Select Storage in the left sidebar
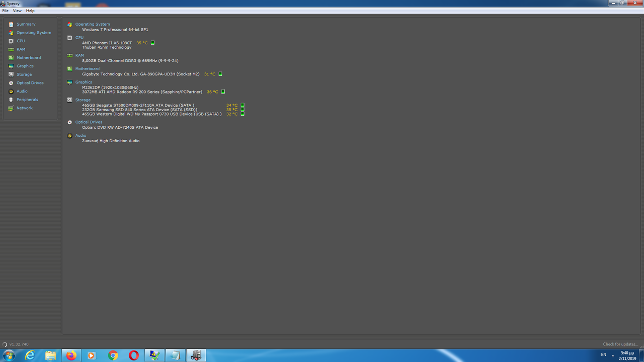Screen dimensions: 644x362 point(24,74)
